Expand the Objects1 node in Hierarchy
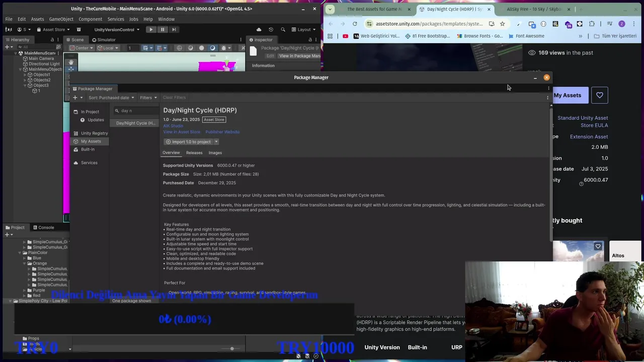The width and height of the screenshot is (644, 362). point(26,74)
